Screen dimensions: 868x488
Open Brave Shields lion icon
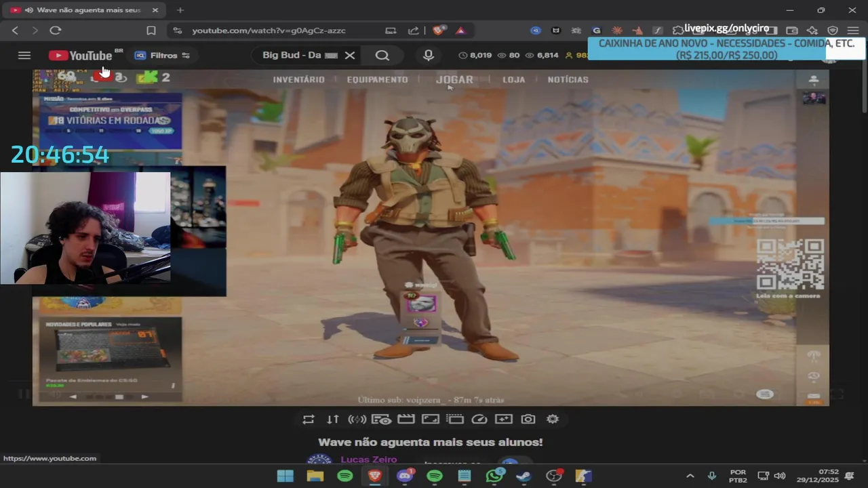point(439,30)
